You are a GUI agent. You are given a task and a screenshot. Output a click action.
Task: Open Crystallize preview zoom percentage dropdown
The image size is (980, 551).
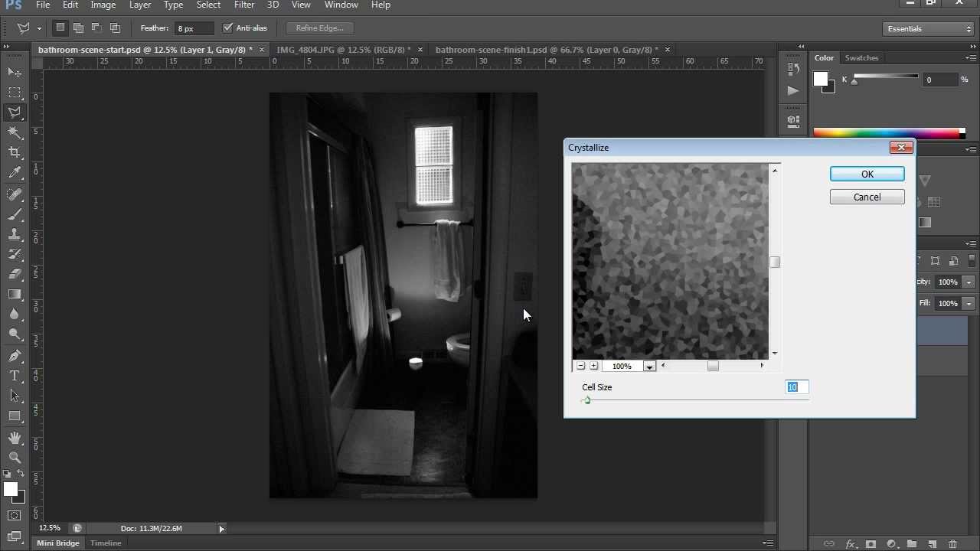pos(649,367)
